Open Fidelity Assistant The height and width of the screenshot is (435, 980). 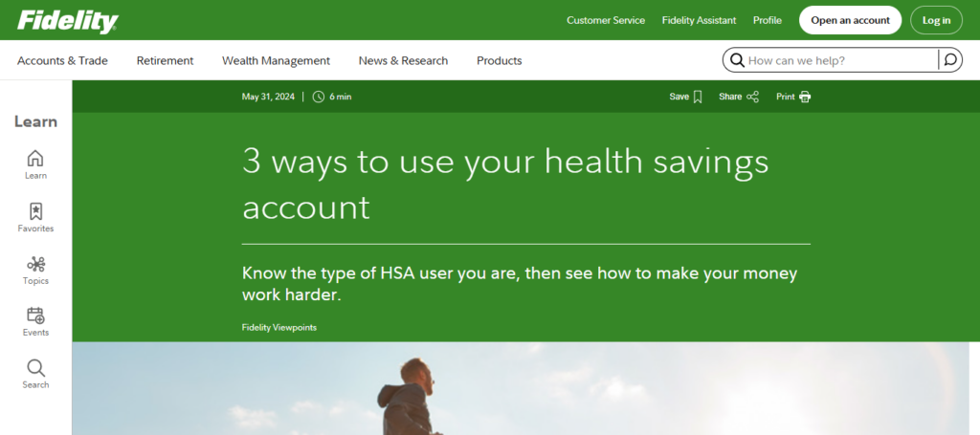(699, 20)
